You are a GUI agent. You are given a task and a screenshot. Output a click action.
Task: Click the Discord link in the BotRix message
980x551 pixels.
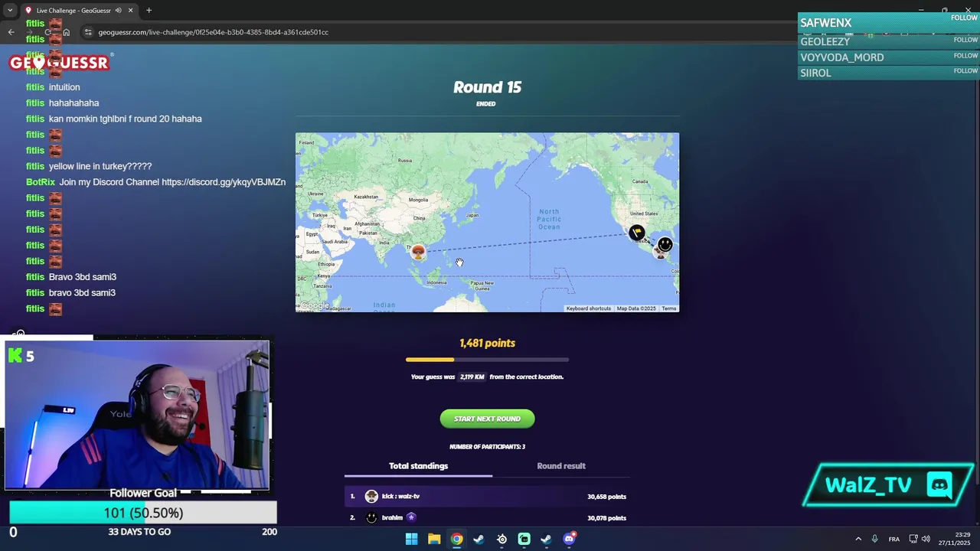click(224, 182)
